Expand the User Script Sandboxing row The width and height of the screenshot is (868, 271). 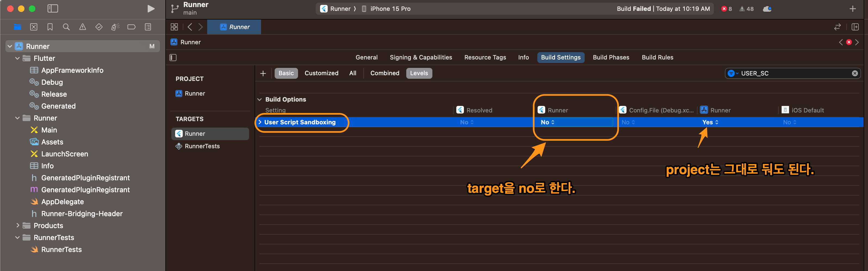pos(260,122)
